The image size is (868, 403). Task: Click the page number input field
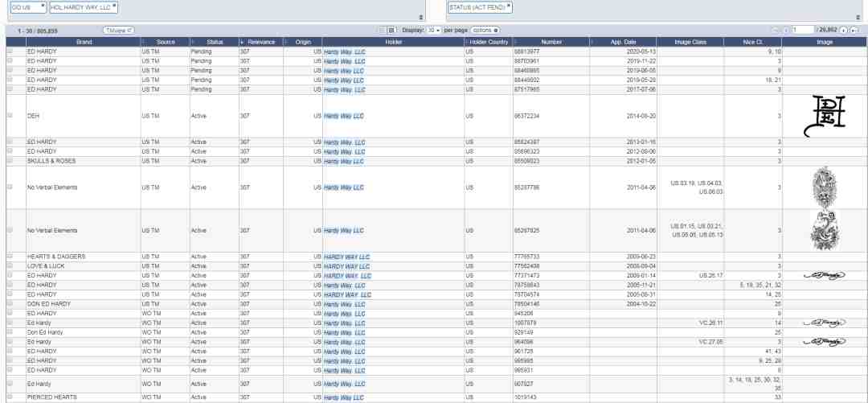click(x=803, y=31)
